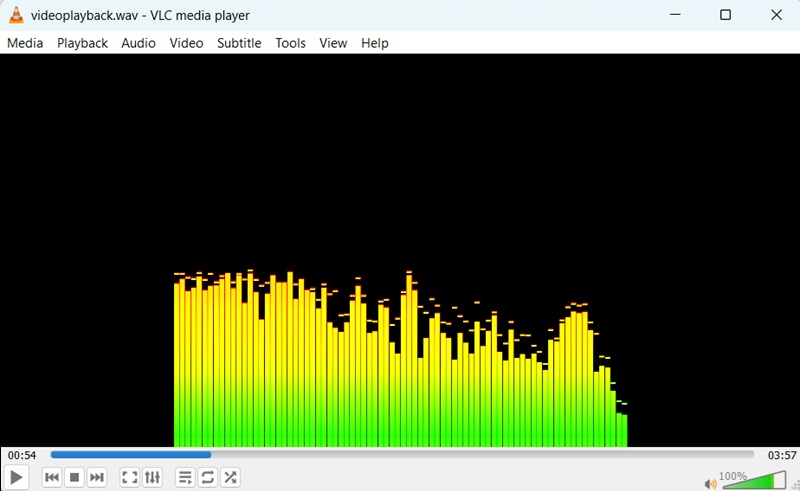Click the VLC cone icon in title bar
This screenshot has width=800, height=491.
pos(16,15)
